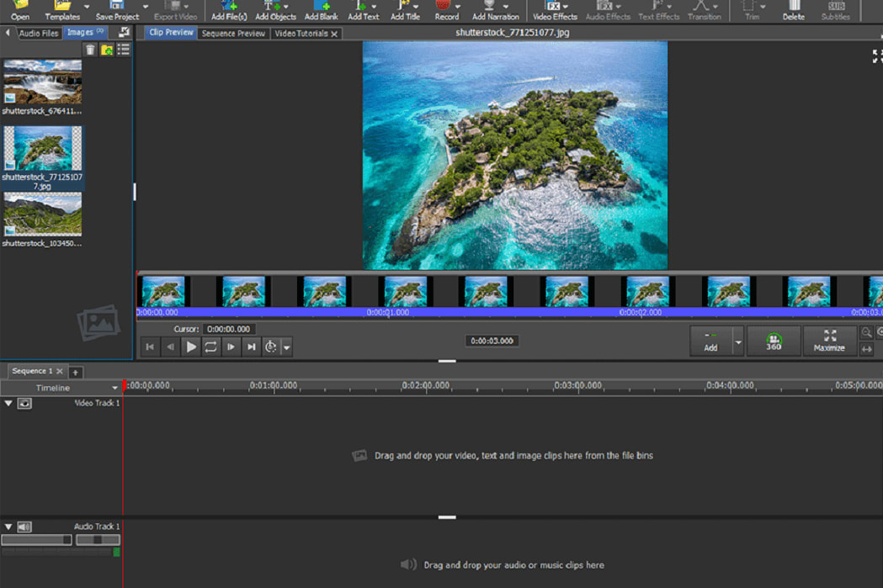Switch to the Sequence Preview tab

[233, 34]
